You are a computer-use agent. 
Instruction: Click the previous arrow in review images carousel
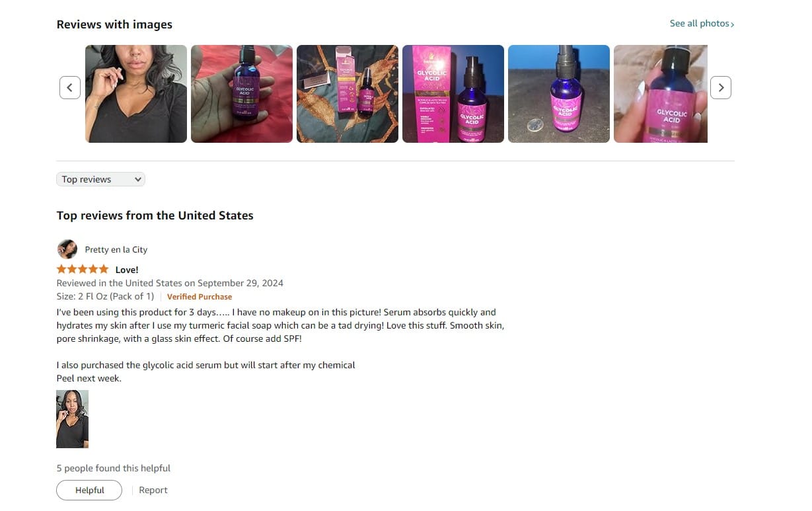point(70,87)
